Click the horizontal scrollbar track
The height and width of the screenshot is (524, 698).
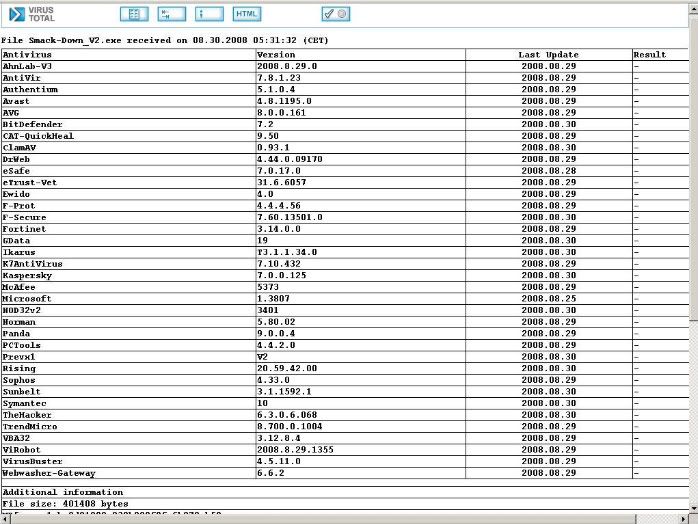click(345, 519)
